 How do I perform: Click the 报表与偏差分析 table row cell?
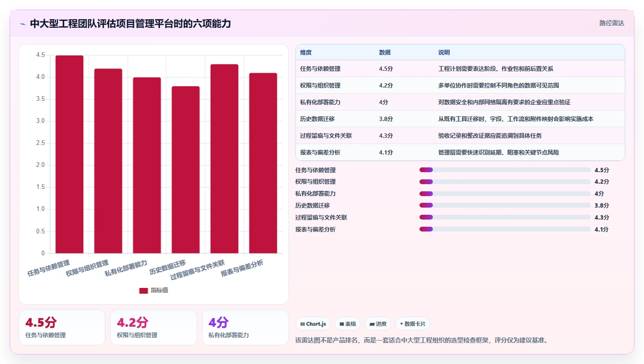click(320, 153)
